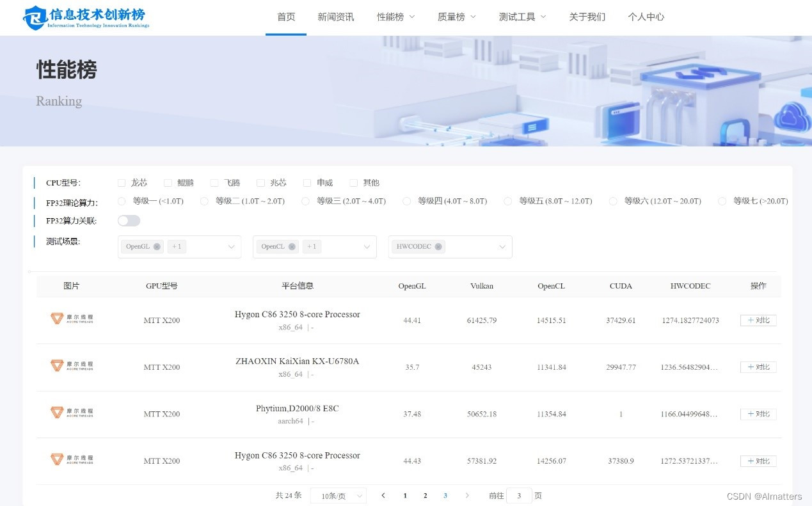Open the 个人中心 menu item

click(646, 17)
